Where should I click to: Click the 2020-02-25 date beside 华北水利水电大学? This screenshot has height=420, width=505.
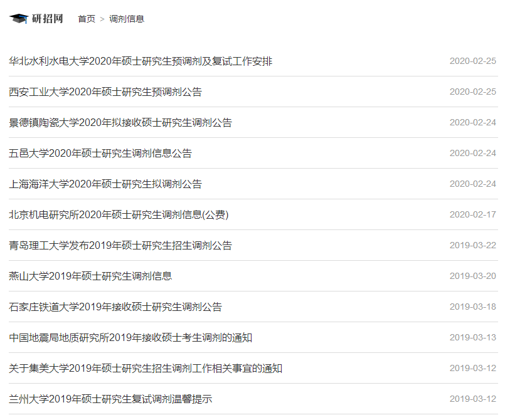(473, 61)
